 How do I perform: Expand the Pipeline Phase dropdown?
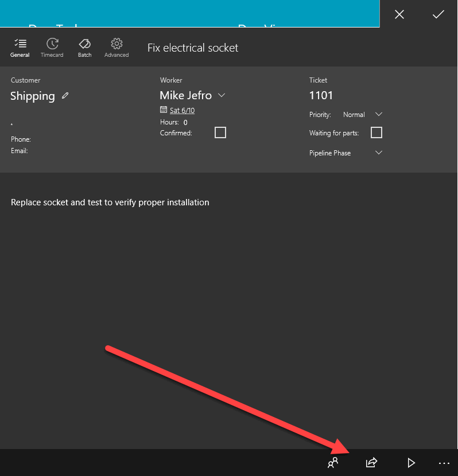coord(378,153)
